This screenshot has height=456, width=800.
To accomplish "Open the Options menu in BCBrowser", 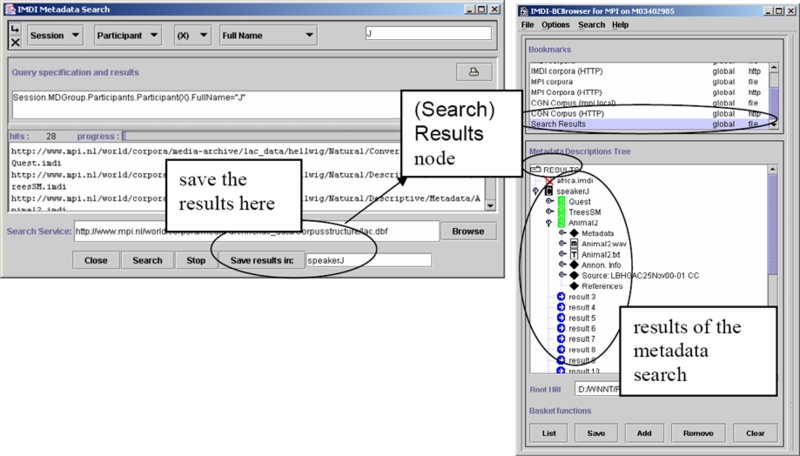I will point(555,24).
